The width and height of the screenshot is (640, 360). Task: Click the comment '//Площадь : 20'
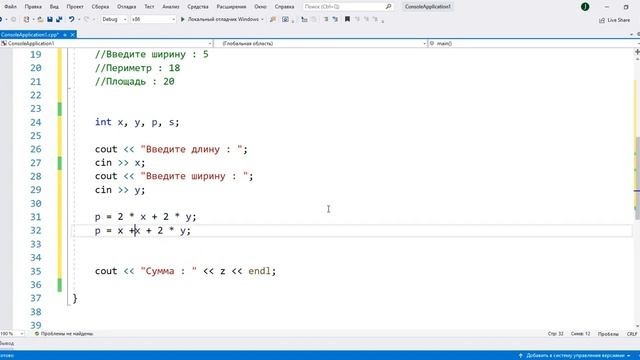tap(134, 82)
